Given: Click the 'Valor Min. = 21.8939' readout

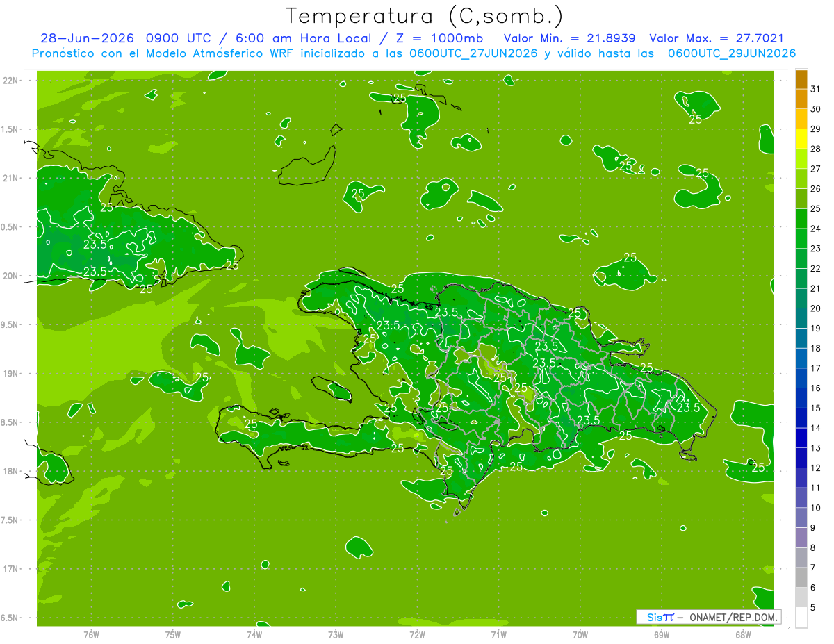Looking at the screenshot, I should tap(569, 38).
